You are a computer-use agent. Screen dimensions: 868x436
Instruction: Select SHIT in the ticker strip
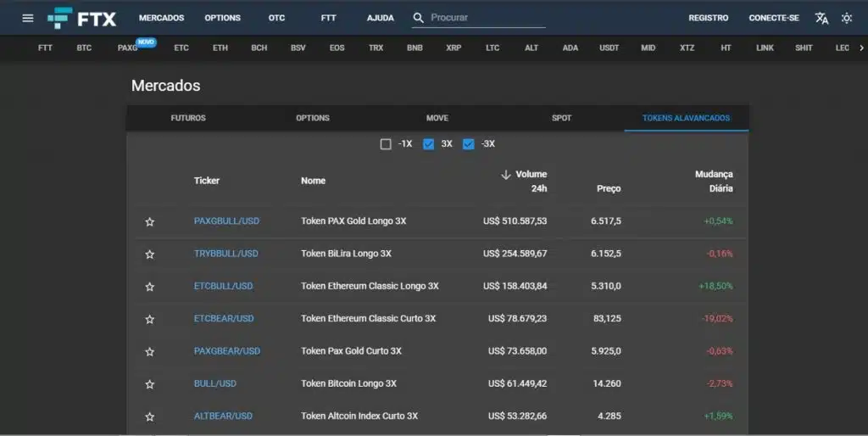(804, 48)
